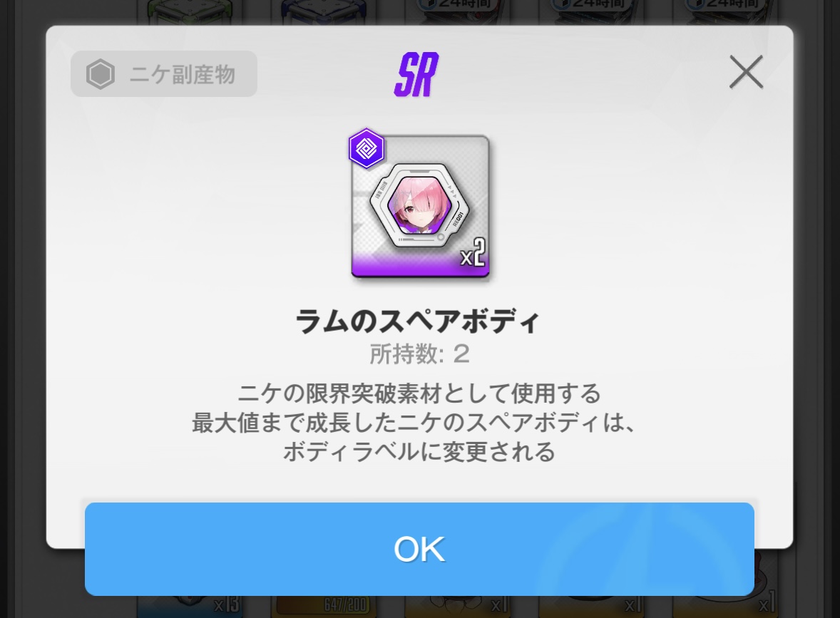The image size is (840, 618).
Task: Select the background item showing x13
Action: click(188, 604)
